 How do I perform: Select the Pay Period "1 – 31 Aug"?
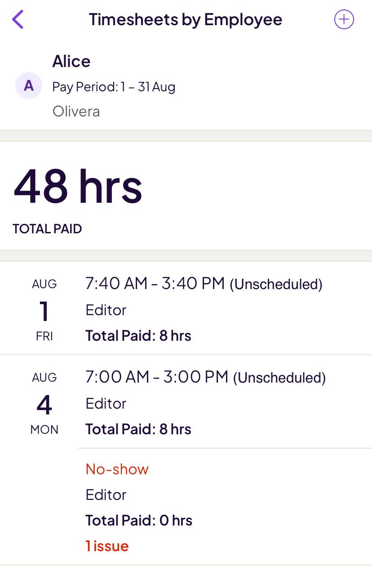[x=114, y=87]
